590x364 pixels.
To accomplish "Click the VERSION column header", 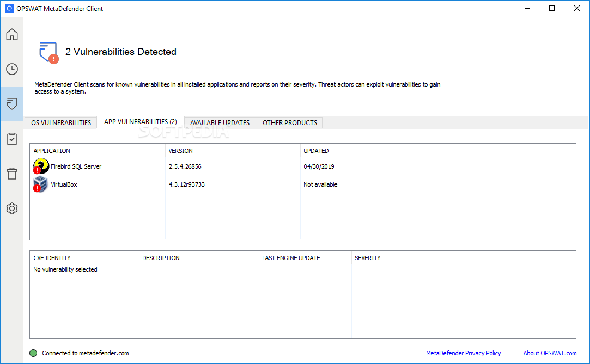I will (181, 151).
